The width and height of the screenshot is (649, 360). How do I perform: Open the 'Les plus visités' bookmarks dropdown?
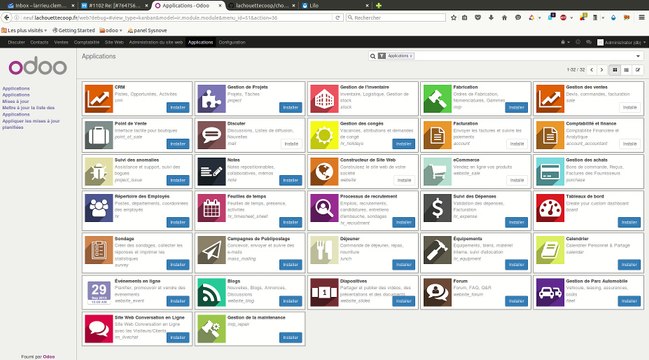pyautogui.click(x=24, y=30)
